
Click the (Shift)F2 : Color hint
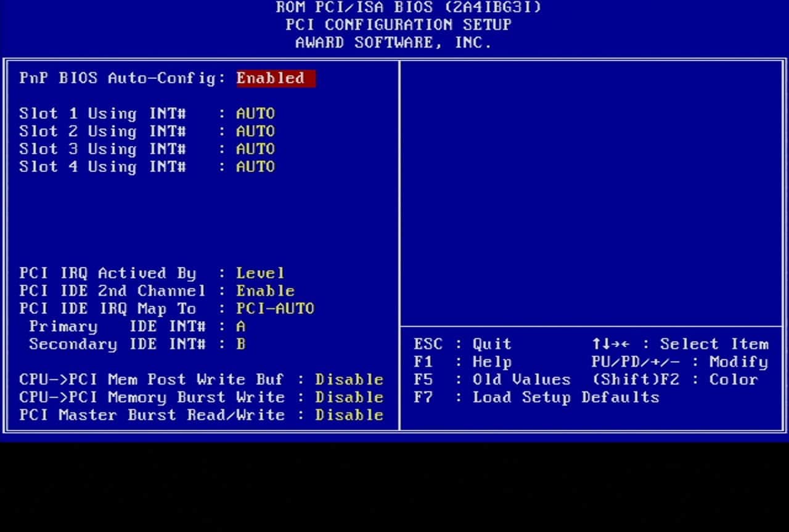click(x=675, y=380)
